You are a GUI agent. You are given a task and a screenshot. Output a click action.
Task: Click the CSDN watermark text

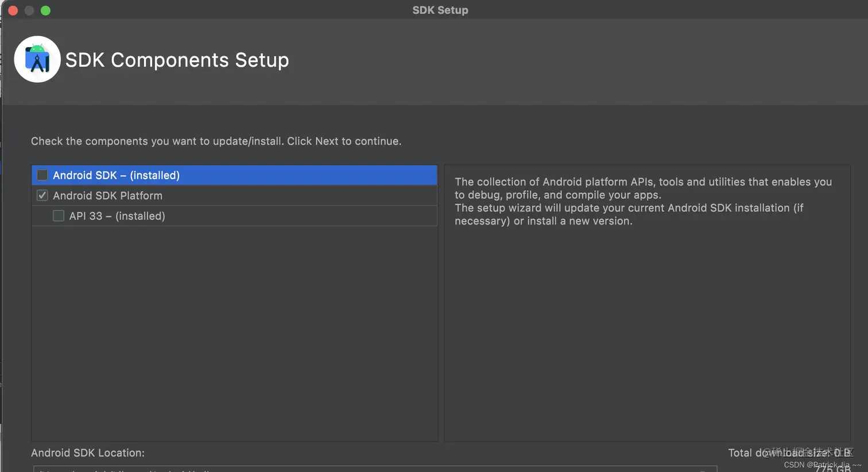[x=821, y=465]
